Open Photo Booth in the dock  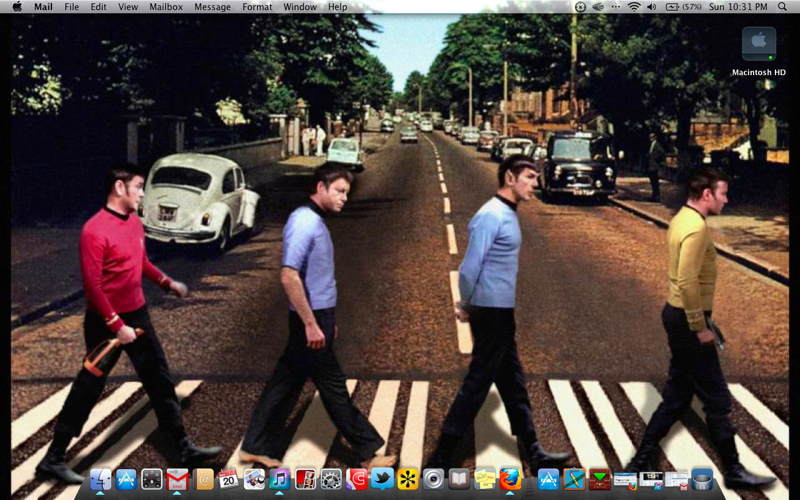point(305,480)
